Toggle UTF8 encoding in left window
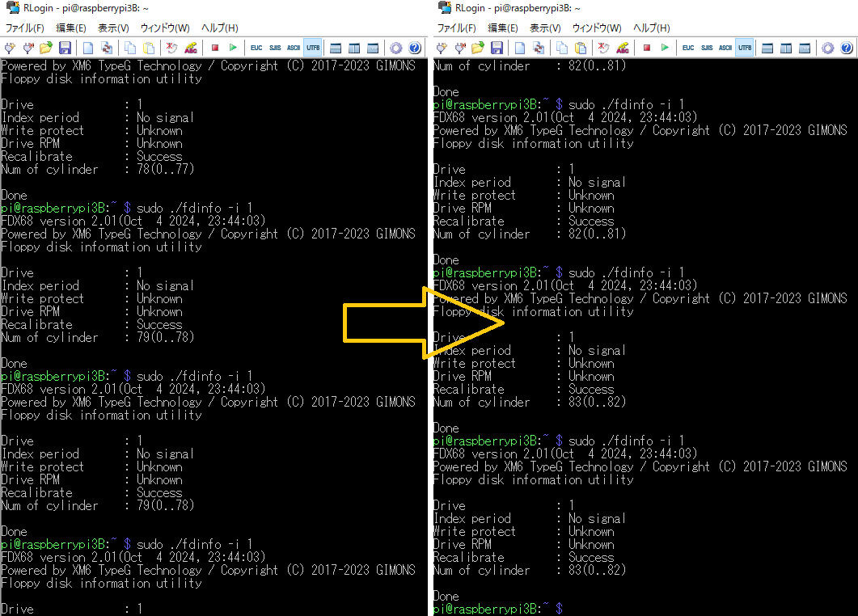This screenshot has width=858, height=616. (313, 48)
